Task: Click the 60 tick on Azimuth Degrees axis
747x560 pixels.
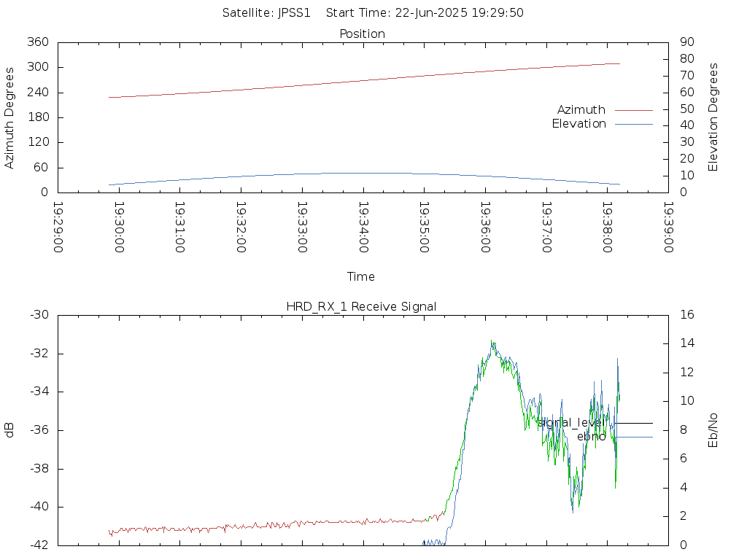Action: click(42, 168)
